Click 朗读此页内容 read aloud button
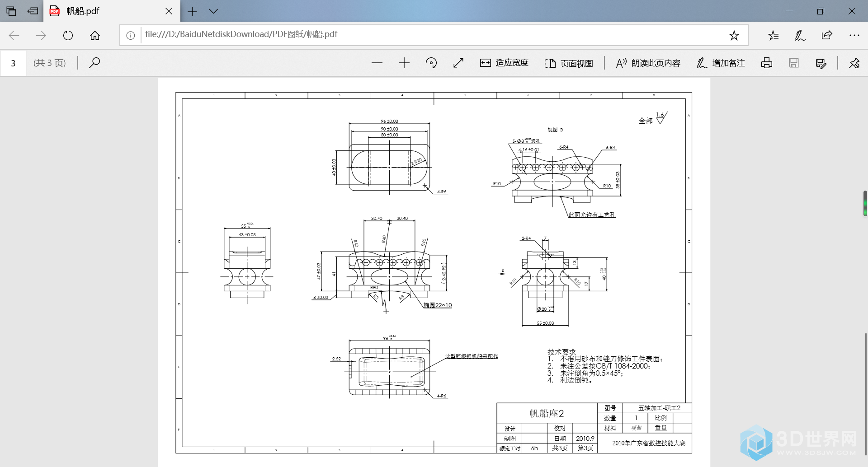868x467 pixels. (x=648, y=63)
